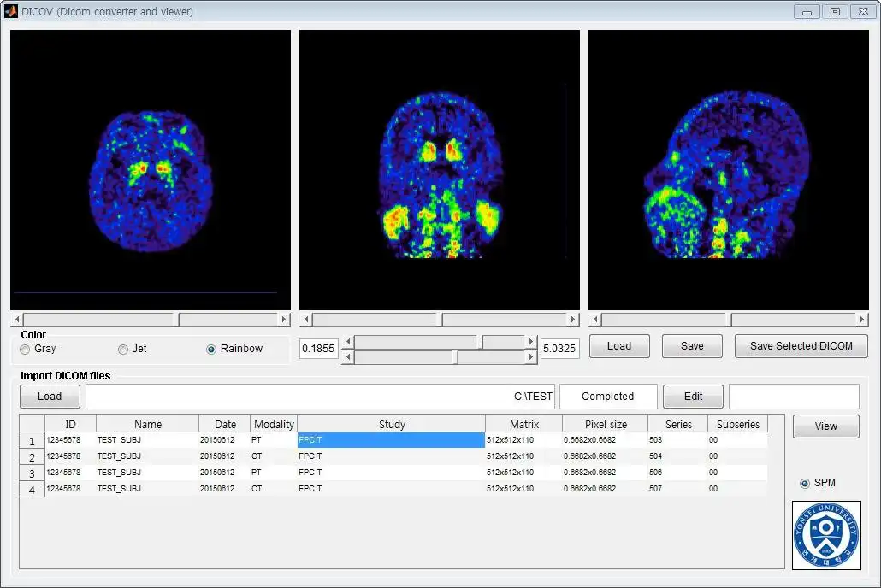This screenshot has width=881, height=588.
Task: Click the coronal brain PET image
Action: point(440,169)
